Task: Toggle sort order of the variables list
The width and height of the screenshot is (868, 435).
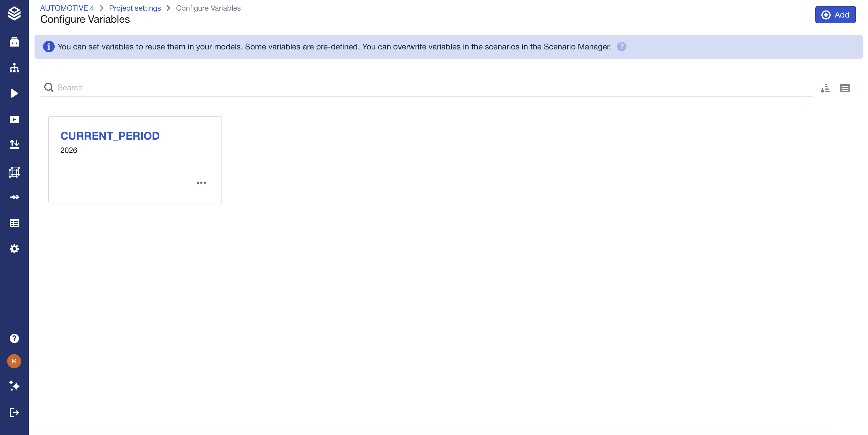Action: click(x=825, y=88)
